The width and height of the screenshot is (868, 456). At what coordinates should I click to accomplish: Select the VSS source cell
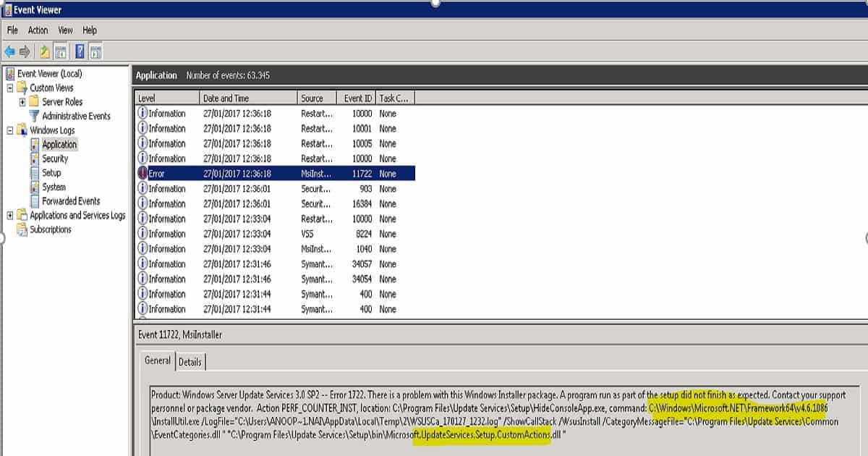[x=307, y=234]
